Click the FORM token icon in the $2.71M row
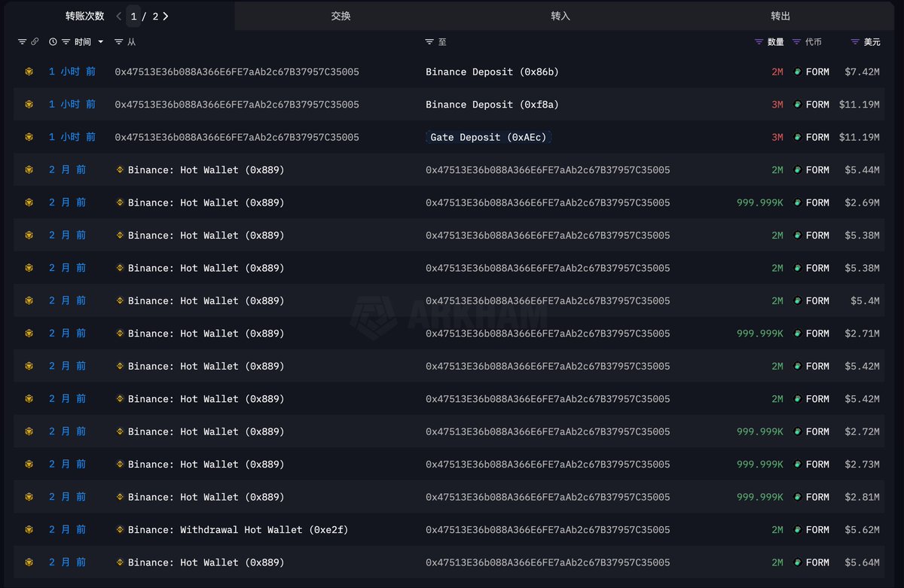This screenshot has height=588, width=904. pos(798,334)
